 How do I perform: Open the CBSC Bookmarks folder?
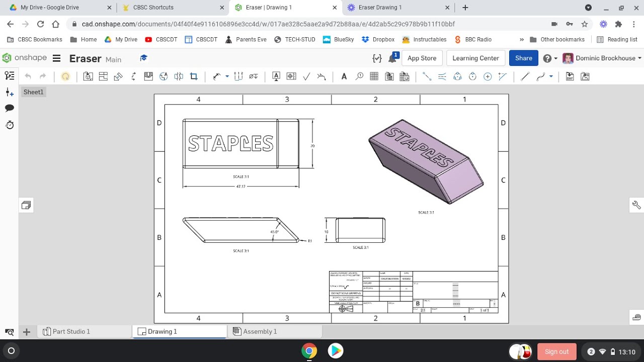pyautogui.click(x=35, y=39)
